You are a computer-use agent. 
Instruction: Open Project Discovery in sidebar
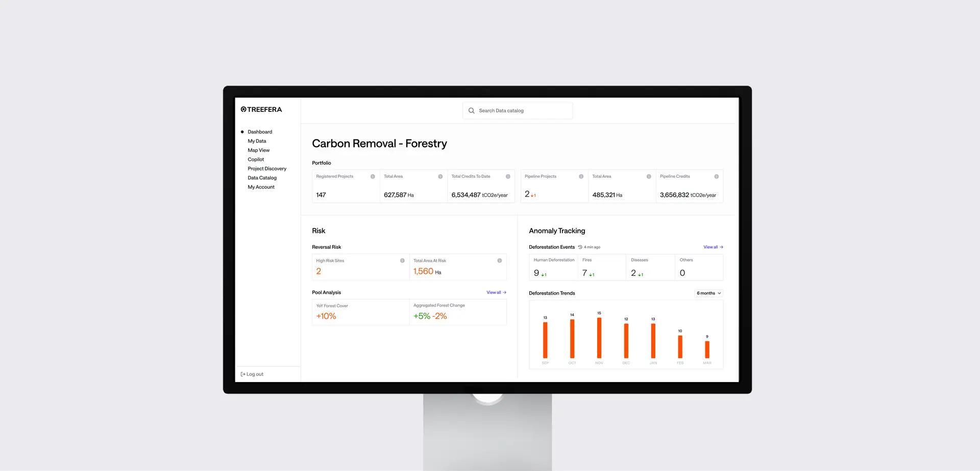267,169
